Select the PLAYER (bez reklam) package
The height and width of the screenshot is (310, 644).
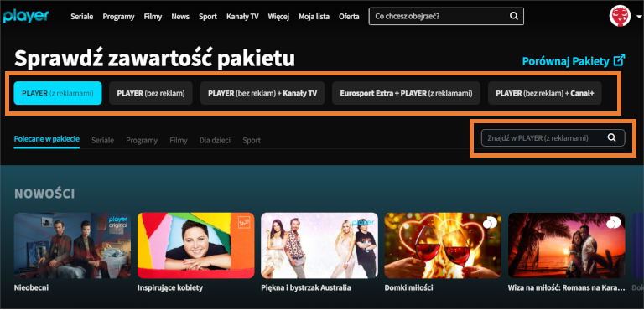[x=151, y=93]
